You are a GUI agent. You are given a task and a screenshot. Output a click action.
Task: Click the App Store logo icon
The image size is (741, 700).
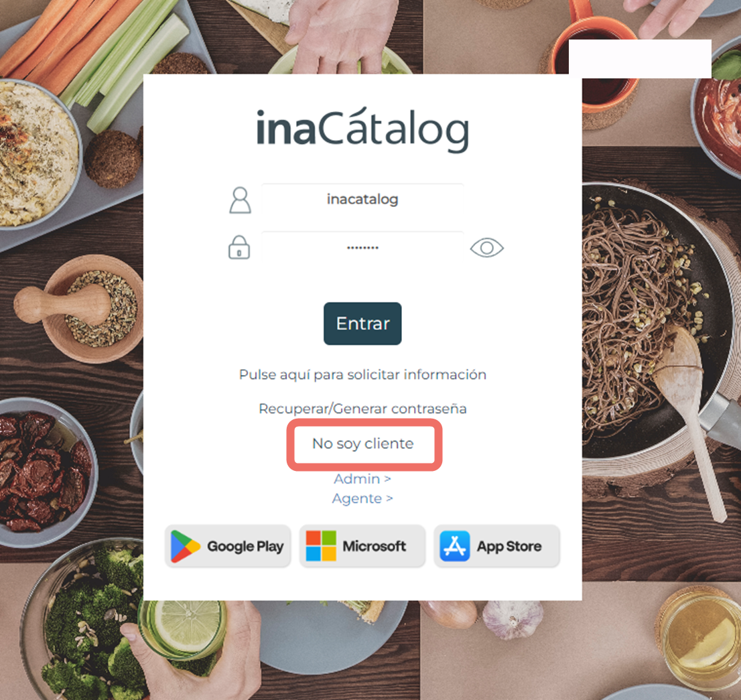(455, 546)
